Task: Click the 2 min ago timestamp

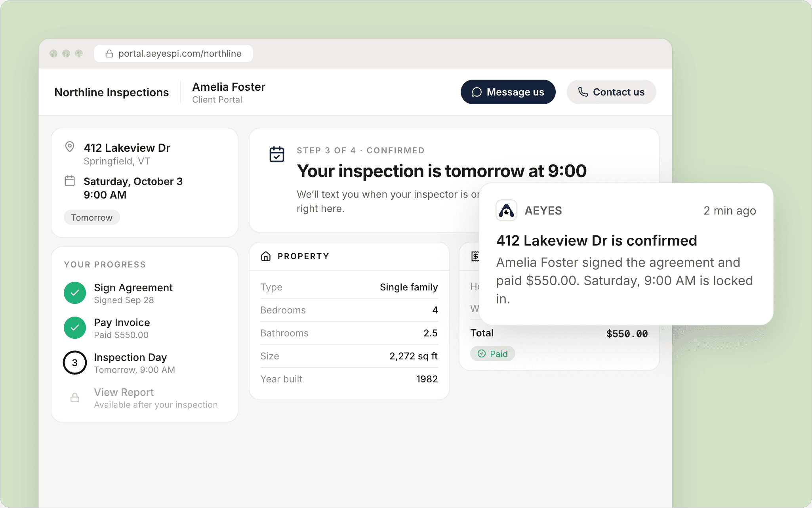Action: click(x=730, y=210)
